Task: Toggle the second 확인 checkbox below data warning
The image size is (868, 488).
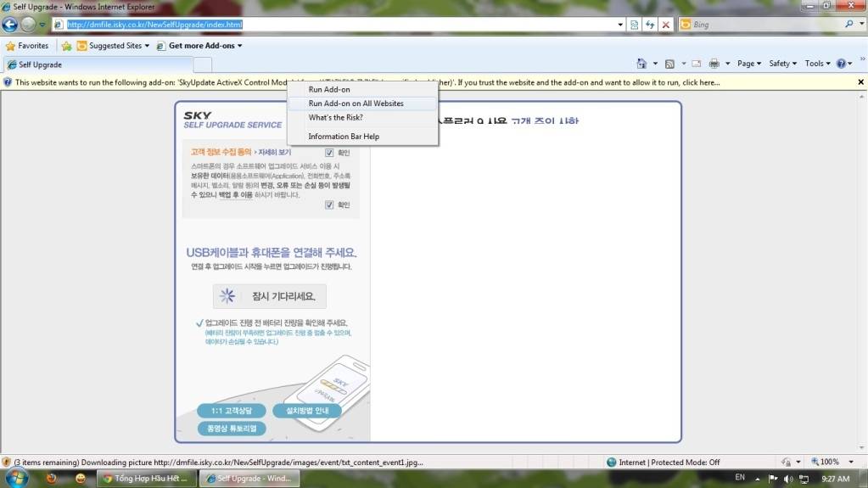Action: tap(329, 205)
